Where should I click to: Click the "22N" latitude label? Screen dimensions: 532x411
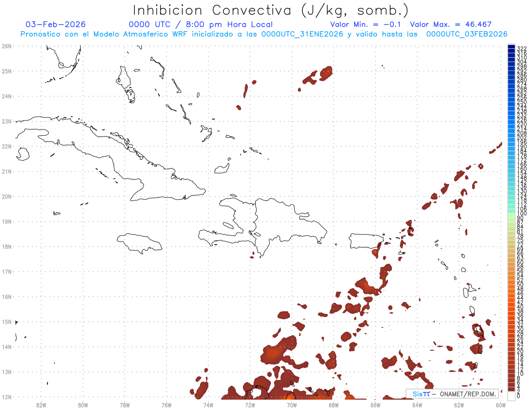[7, 146]
